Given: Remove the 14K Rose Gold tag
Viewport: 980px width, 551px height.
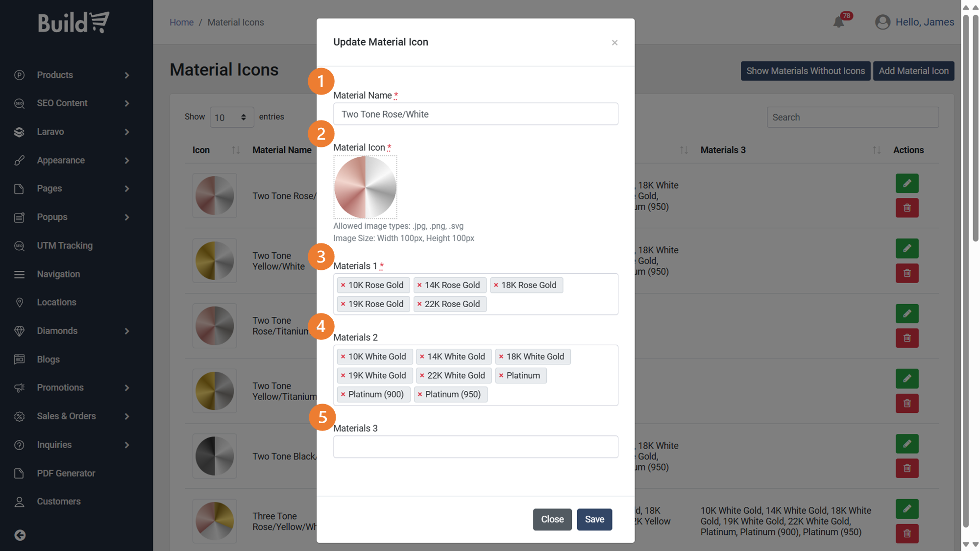Looking at the screenshot, I should (419, 285).
